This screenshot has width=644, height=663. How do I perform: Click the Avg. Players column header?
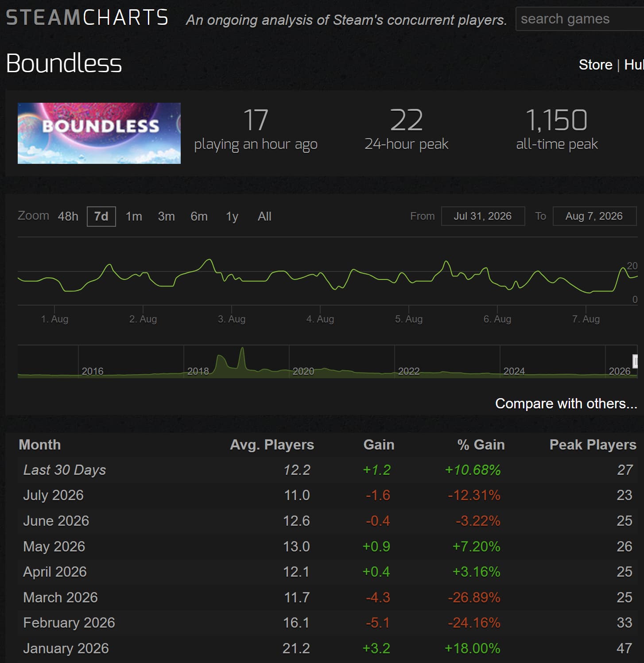pyautogui.click(x=272, y=445)
